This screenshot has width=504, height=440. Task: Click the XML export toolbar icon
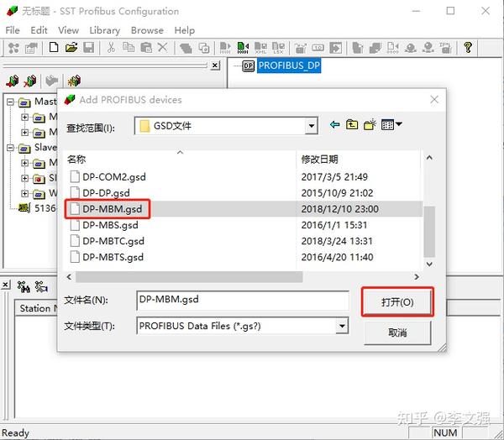pos(260,48)
